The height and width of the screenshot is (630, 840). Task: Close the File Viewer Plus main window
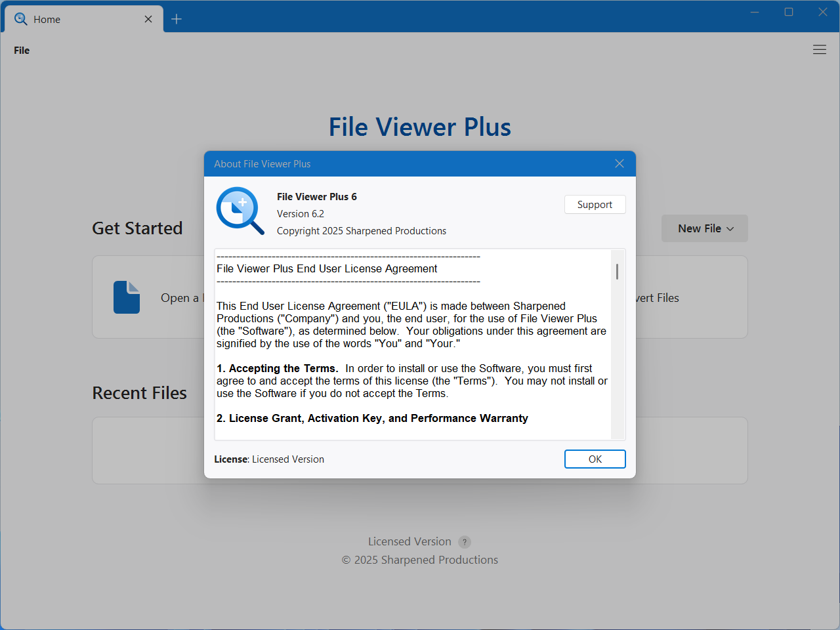pos(823,12)
